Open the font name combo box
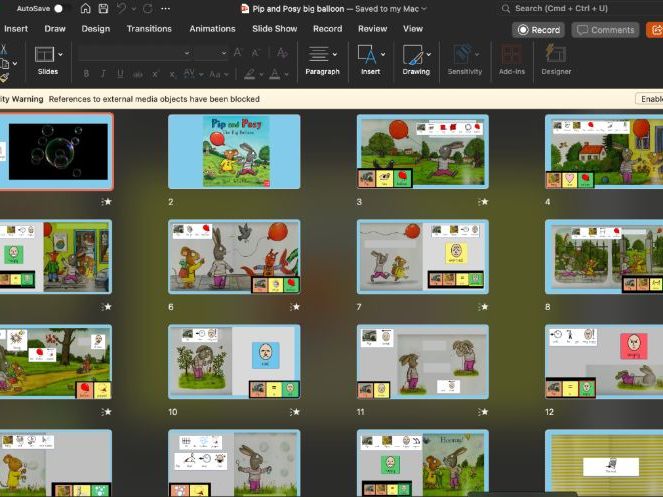This screenshot has height=497, width=663. tap(134, 53)
